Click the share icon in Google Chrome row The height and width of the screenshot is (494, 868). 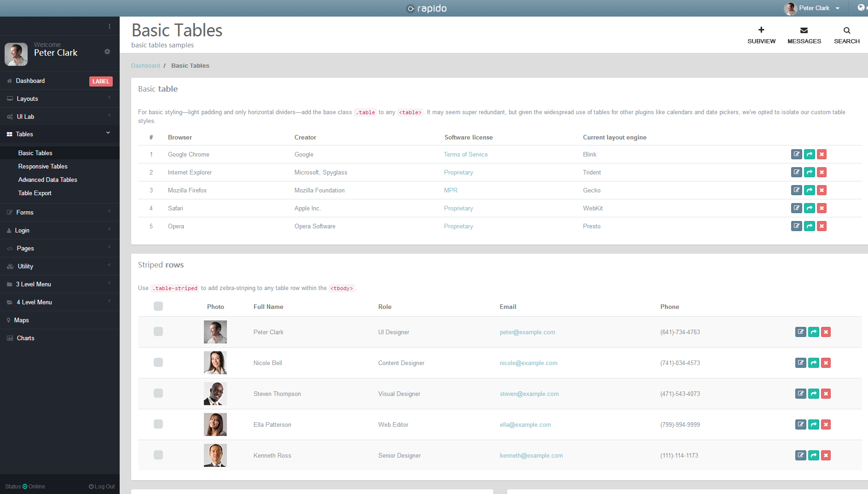tap(809, 154)
